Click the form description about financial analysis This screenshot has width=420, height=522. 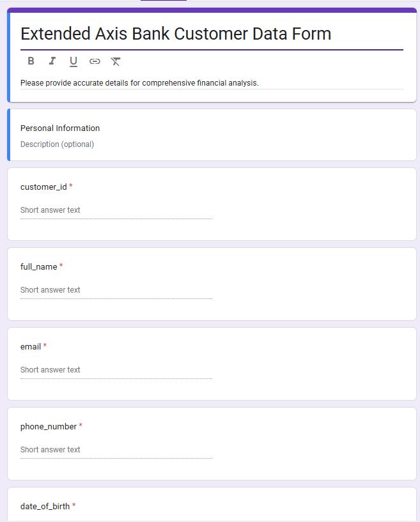pyautogui.click(x=139, y=83)
